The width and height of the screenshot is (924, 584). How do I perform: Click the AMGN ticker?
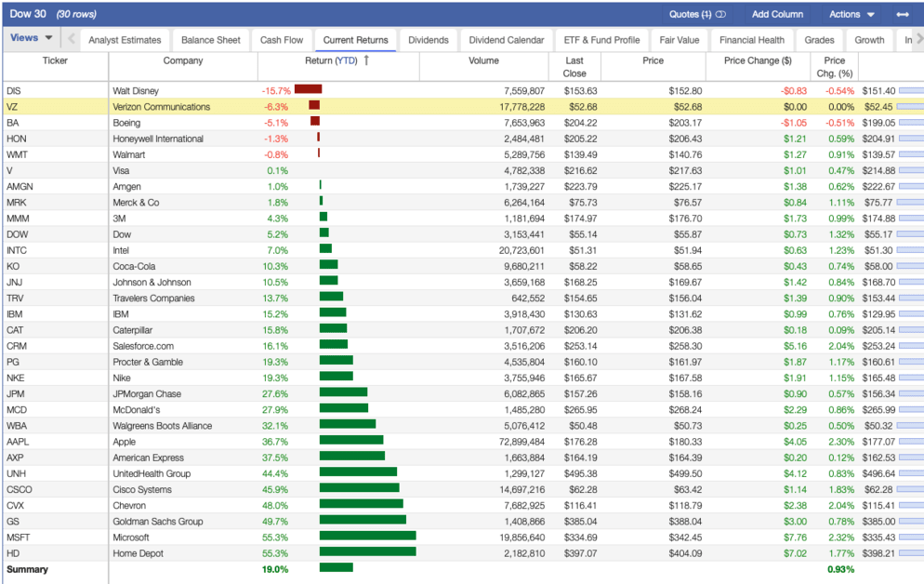click(x=20, y=186)
